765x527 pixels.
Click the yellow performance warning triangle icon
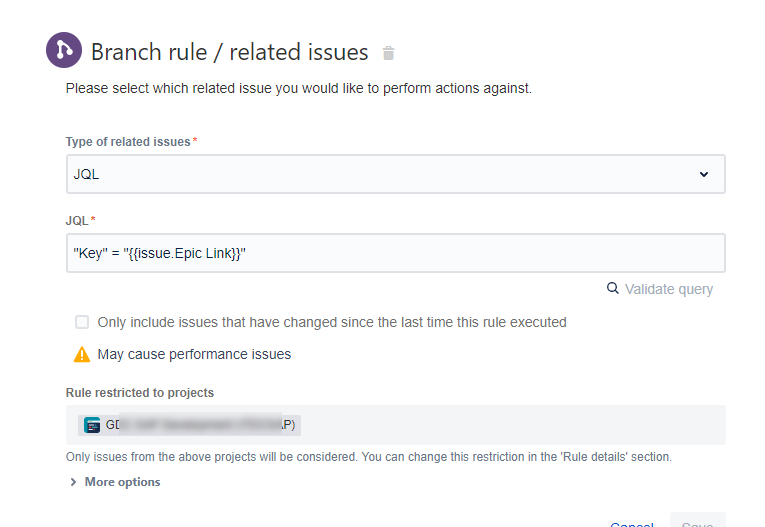tap(82, 354)
